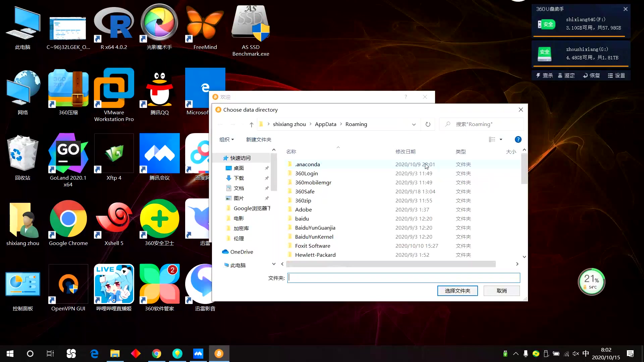Click the 取消 button
The width and height of the screenshot is (644, 362).
coord(501,291)
